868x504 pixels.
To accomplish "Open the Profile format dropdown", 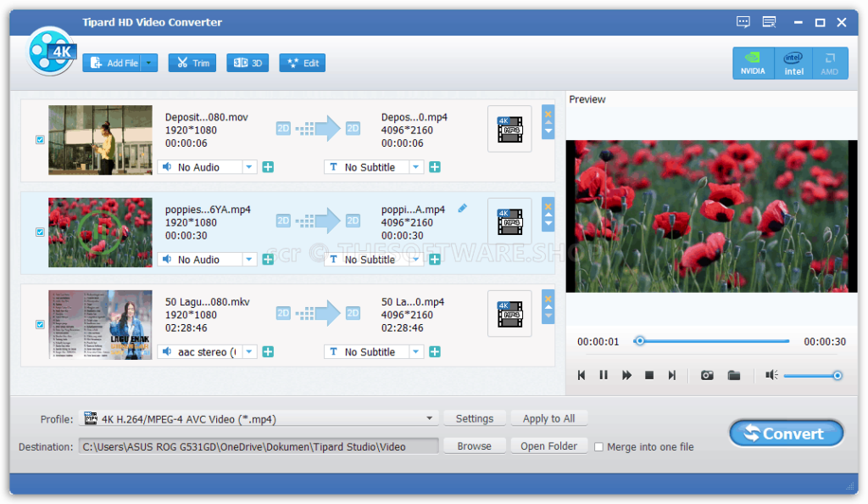I will tap(259, 418).
